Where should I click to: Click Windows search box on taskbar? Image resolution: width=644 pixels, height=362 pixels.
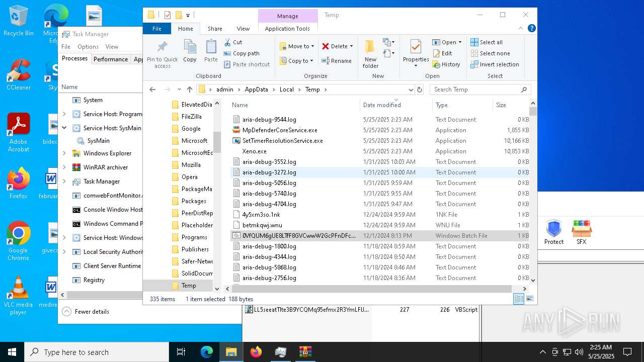click(x=97, y=352)
